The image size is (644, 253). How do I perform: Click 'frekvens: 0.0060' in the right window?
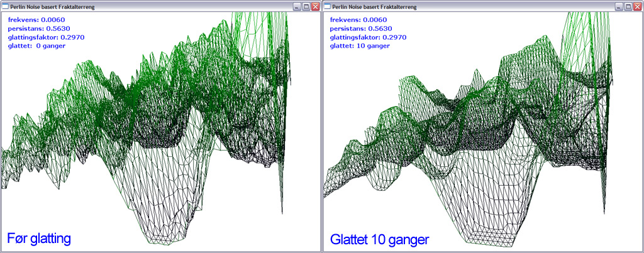click(358, 19)
